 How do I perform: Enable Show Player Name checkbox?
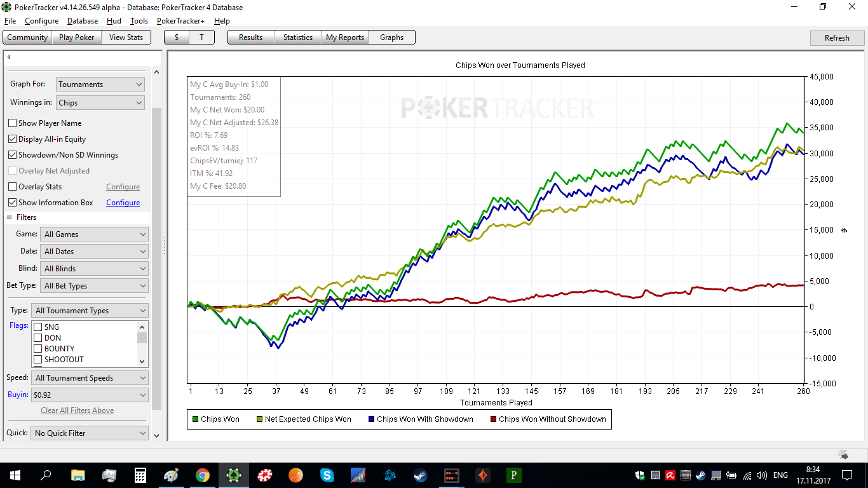point(13,123)
